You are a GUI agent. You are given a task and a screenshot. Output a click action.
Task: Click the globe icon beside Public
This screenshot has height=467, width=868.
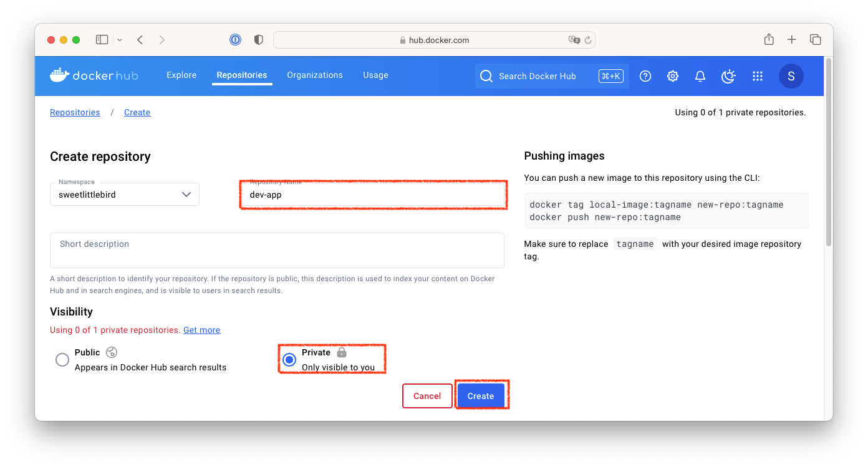tap(112, 352)
